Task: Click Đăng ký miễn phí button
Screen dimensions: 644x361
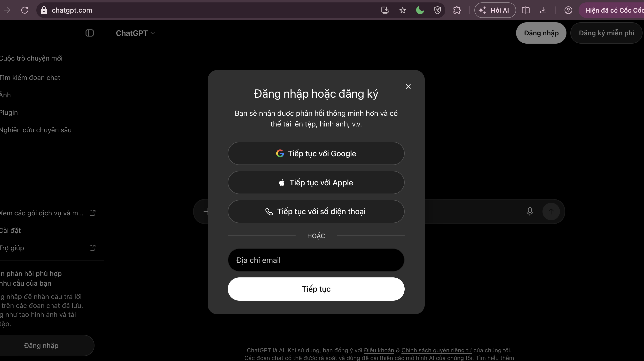Action: (606, 33)
